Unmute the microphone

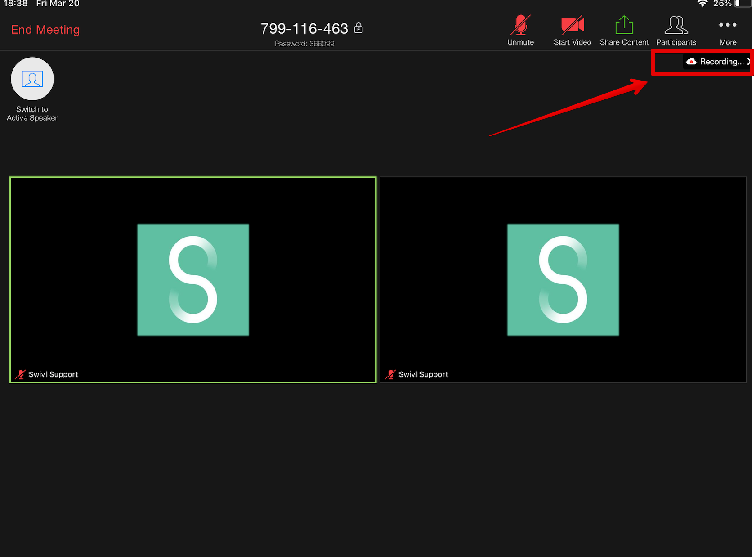click(x=520, y=30)
